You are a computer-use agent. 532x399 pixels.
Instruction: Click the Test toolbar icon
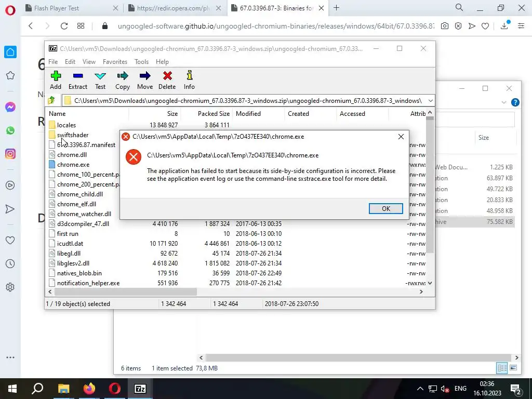coord(100,76)
